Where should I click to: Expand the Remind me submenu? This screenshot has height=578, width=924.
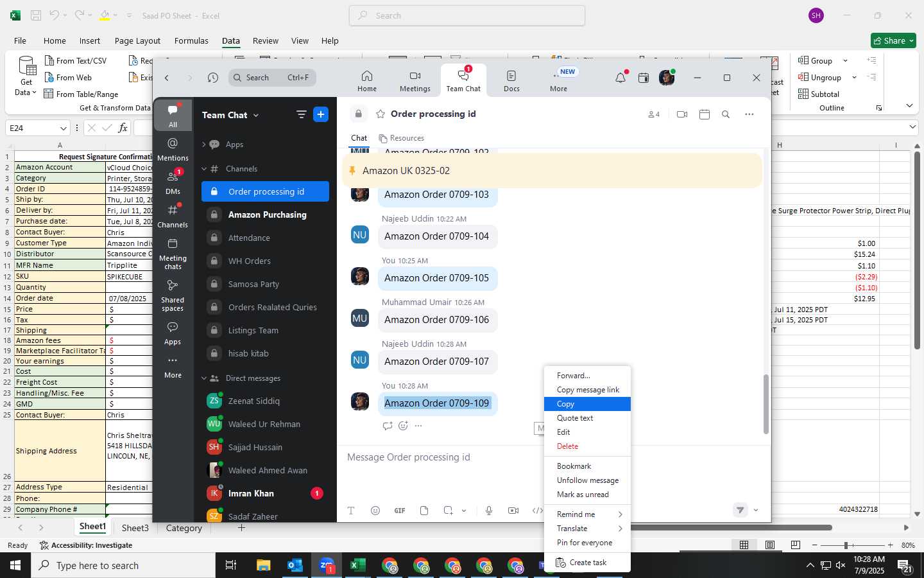pyautogui.click(x=587, y=514)
